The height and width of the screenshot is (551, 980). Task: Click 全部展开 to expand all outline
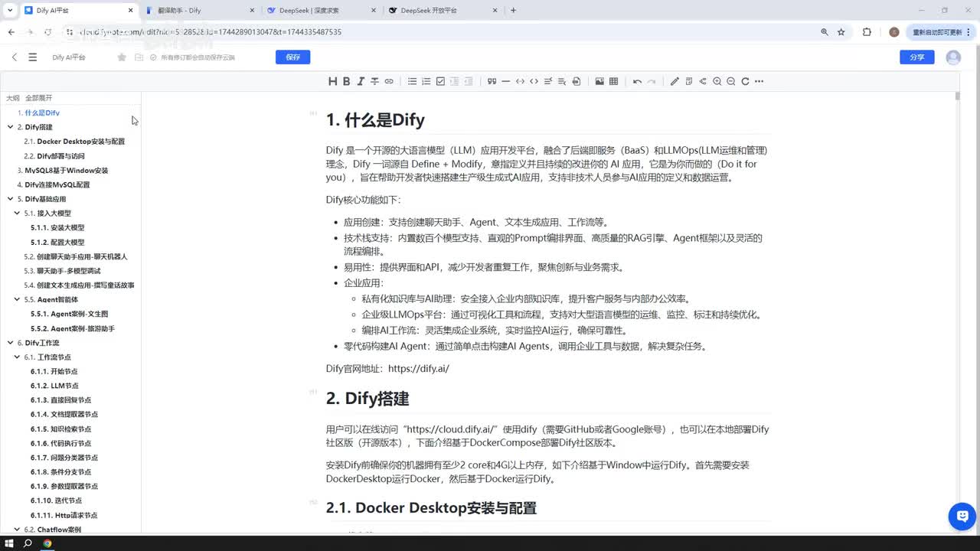(x=38, y=98)
